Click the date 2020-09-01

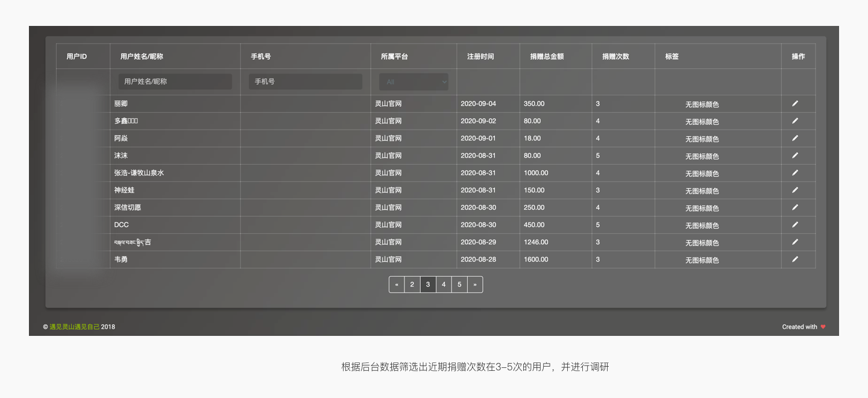pos(479,138)
